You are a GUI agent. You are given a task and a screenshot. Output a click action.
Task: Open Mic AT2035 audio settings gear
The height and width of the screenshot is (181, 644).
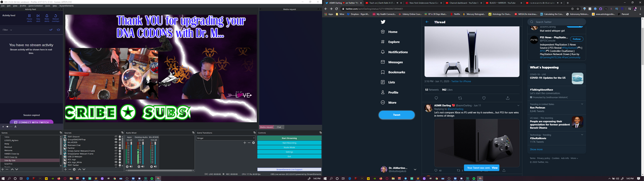(151, 167)
